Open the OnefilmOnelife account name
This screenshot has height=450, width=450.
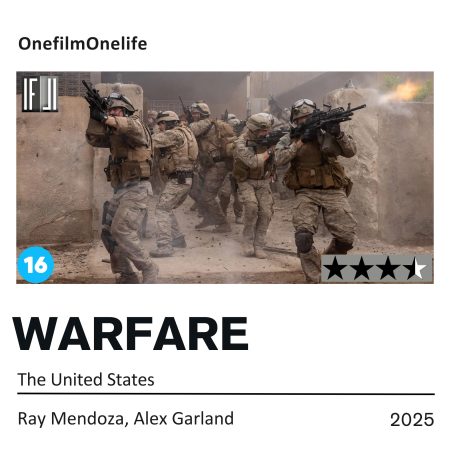pyautogui.click(x=83, y=44)
